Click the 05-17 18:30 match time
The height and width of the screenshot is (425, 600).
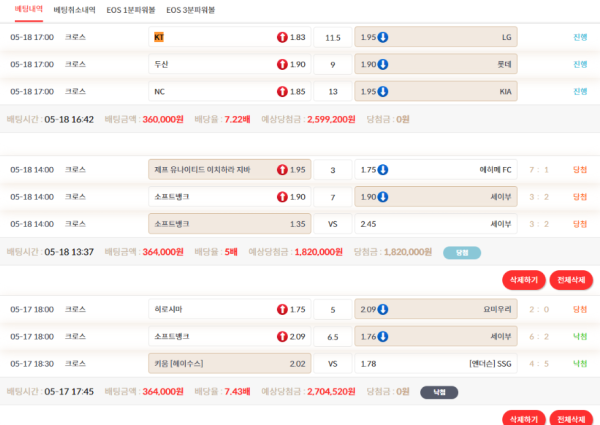[x=32, y=363]
